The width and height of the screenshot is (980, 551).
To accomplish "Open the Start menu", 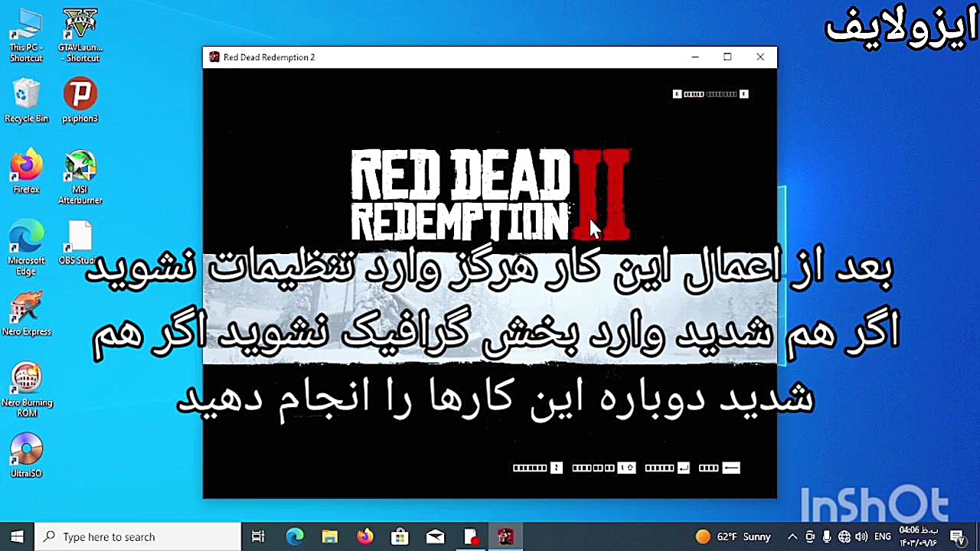I will [x=15, y=536].
